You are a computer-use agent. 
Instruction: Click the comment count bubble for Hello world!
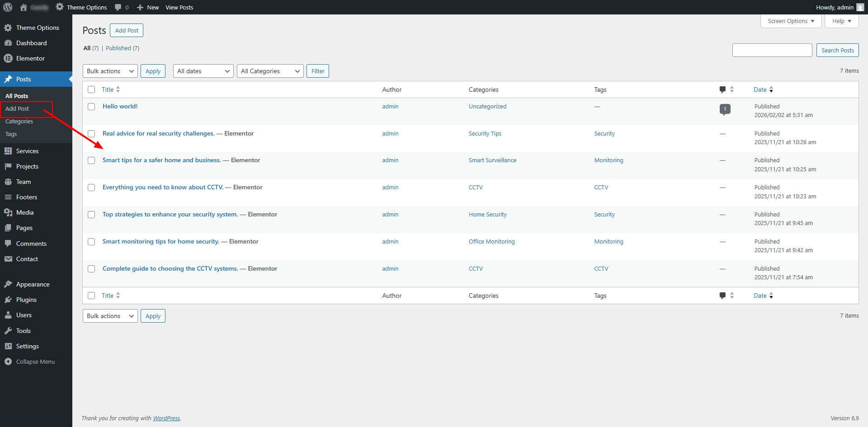pos(725,109)
